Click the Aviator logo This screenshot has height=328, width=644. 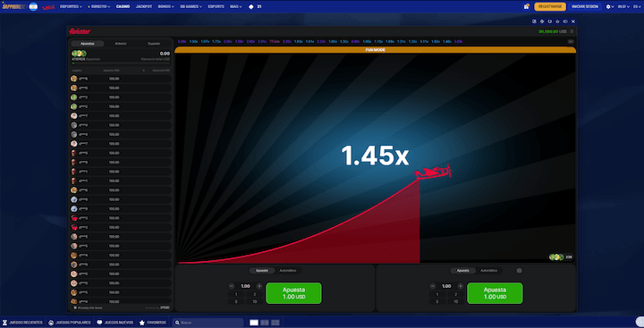(80, 31)
